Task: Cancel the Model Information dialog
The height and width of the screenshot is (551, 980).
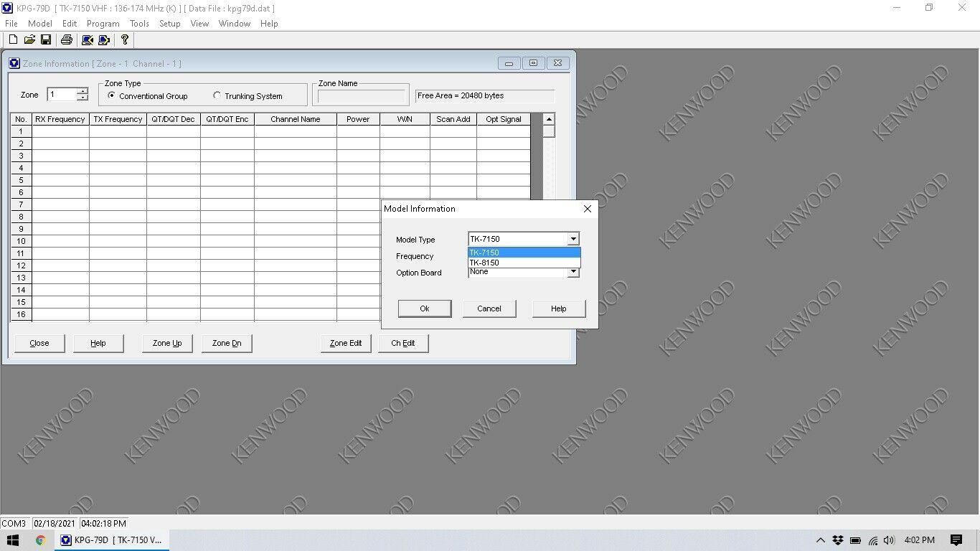Action: coord(489,309)
